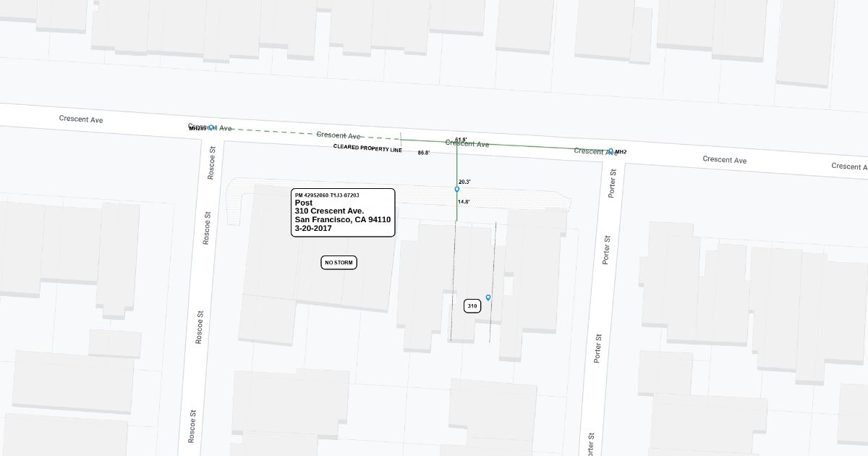Select the 61.9' measurement label
Screen dimensions: 868x456
tap(461, 139)
